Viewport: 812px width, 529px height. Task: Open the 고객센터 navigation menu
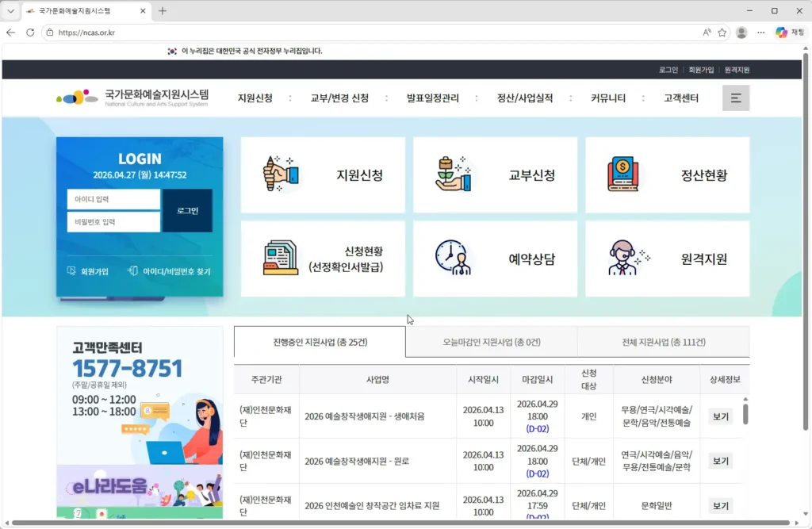pyautogui.click(x=681, y=98)
